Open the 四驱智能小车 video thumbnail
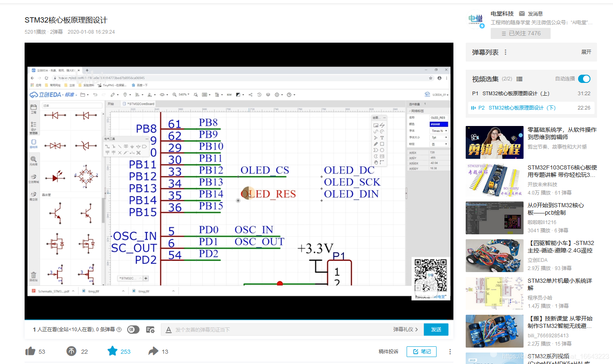613x364 pixels. [494, 256]
